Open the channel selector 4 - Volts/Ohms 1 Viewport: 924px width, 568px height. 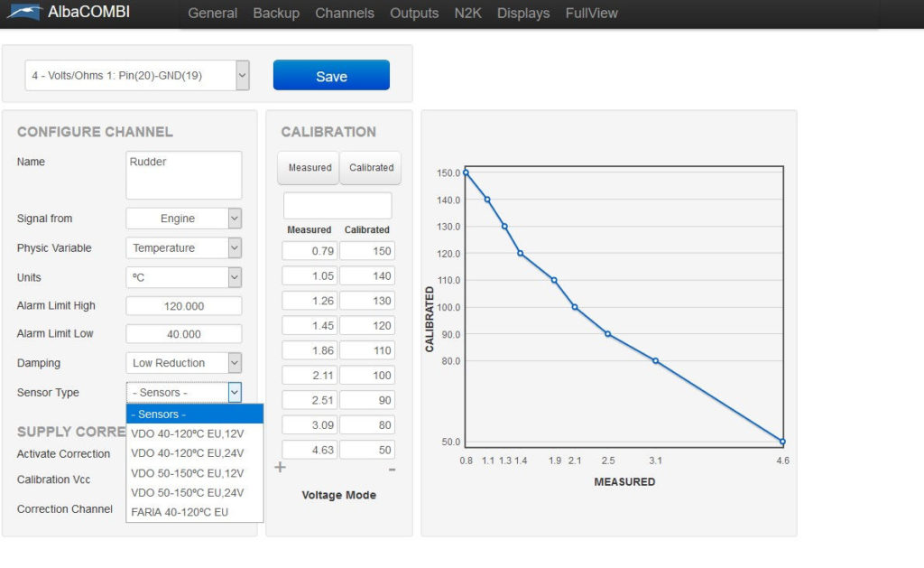[137, 76]
